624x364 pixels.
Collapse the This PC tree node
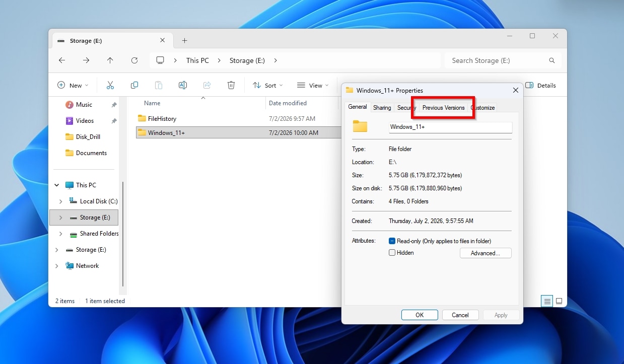click(57, 185)
